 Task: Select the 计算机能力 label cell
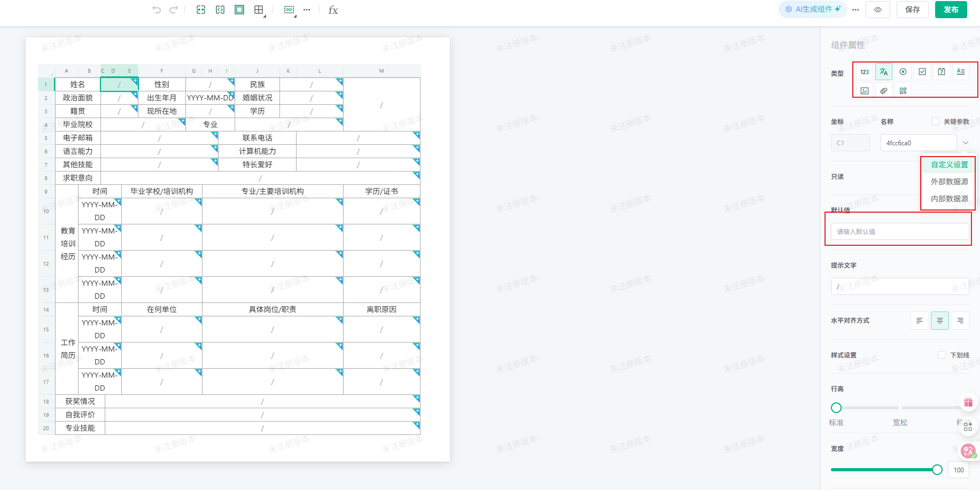257,151
